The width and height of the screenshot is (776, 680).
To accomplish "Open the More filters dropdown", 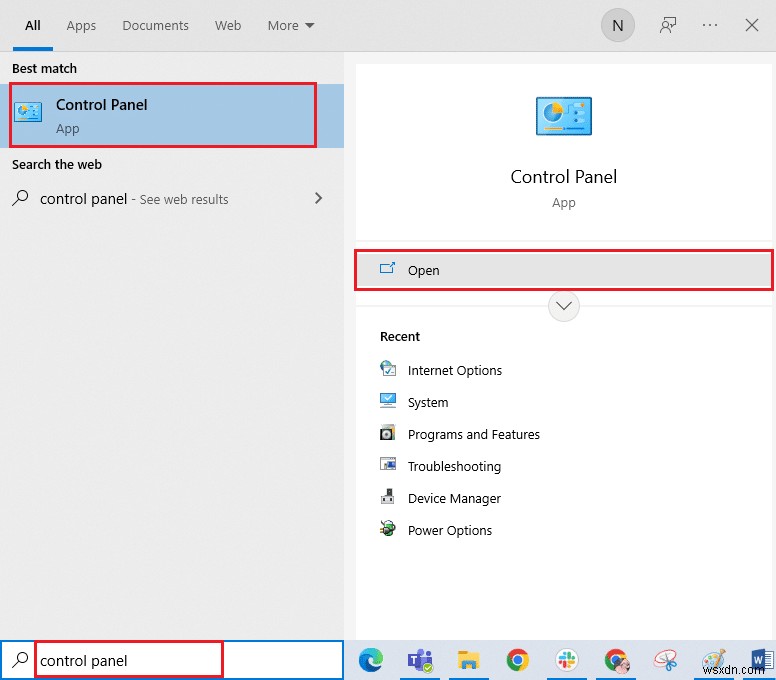I will tap(291, 25).
